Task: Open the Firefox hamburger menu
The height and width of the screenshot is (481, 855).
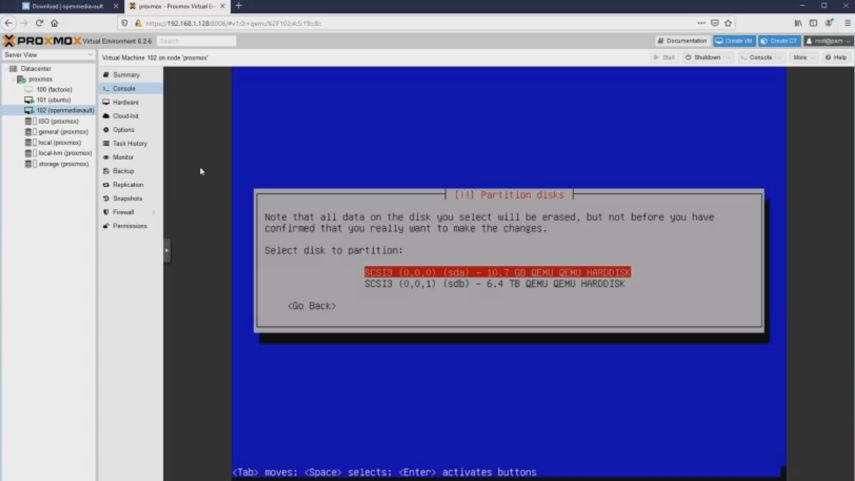Action: point(845,23)
